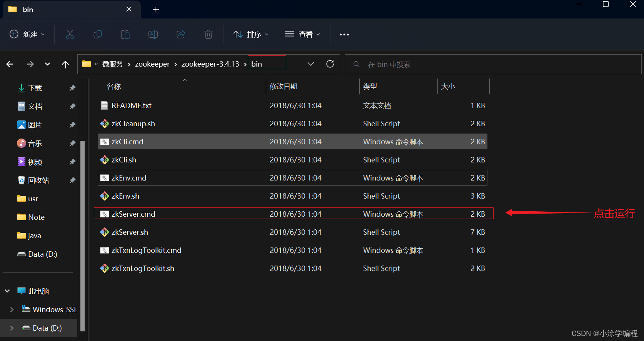Click the 微服务 breadcrumb
644x341 pixels.
pyautogui.click(x=112, y=64)
